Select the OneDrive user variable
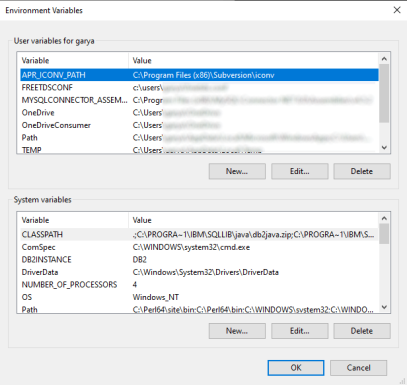The width and height of the screenshot is (407, 385). (199, 113)
